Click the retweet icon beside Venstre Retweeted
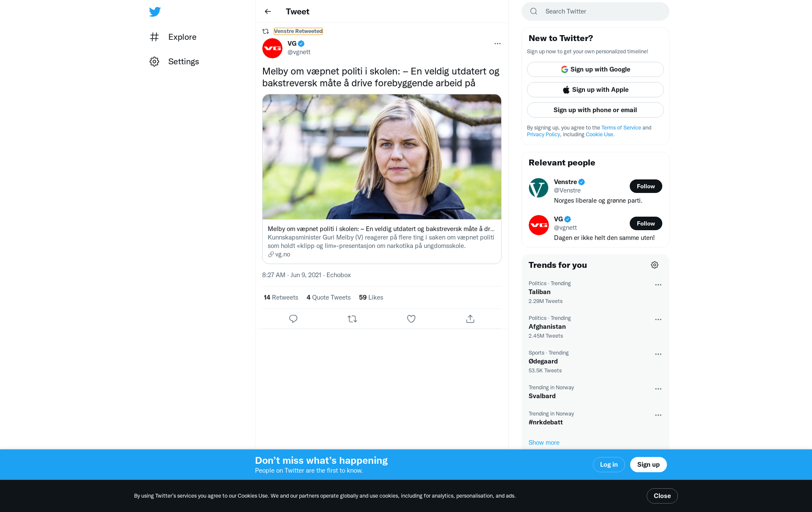This screenshot has height=512, width=812. [x=266, y=31]
